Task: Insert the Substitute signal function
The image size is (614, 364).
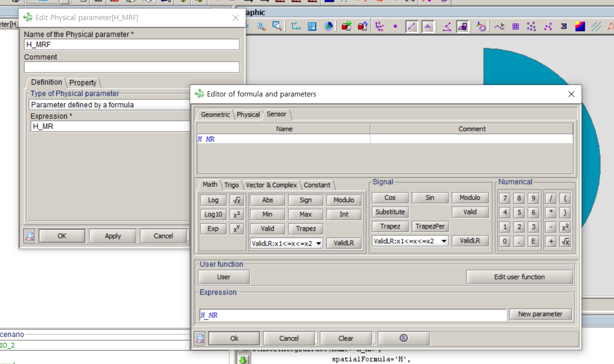Action: click(x=390, y=212)
